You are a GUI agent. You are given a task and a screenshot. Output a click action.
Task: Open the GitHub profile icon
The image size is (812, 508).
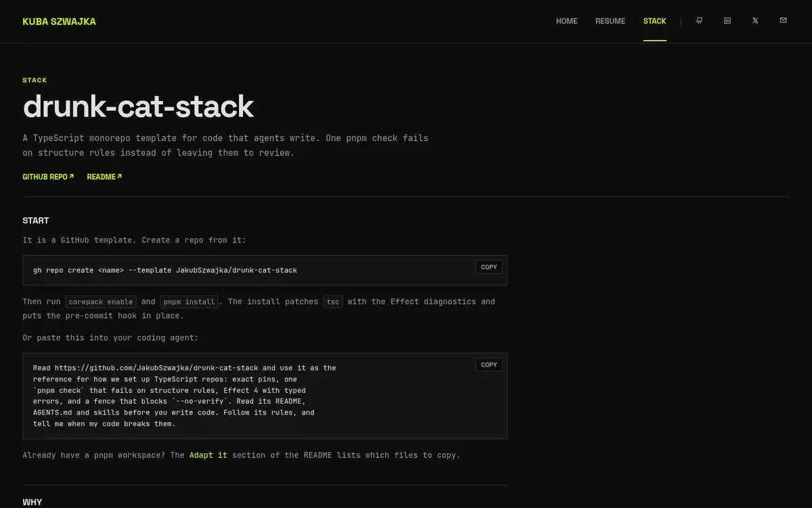pyautogui.click(x=699, y=21)
